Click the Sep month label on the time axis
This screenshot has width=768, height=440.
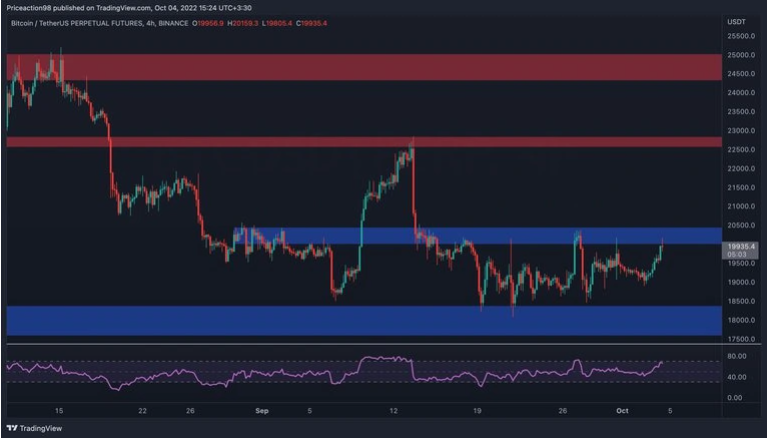coord(262,411)
